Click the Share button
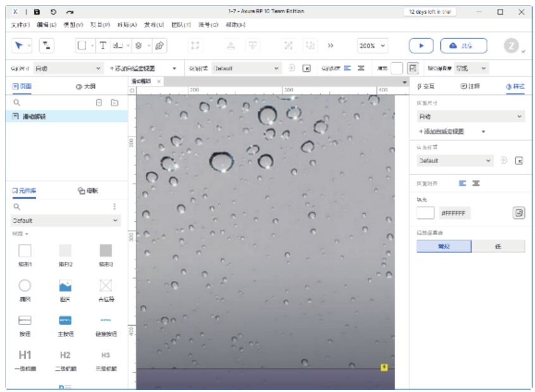This screenshot has height=392, width=535. click(464, 46)
